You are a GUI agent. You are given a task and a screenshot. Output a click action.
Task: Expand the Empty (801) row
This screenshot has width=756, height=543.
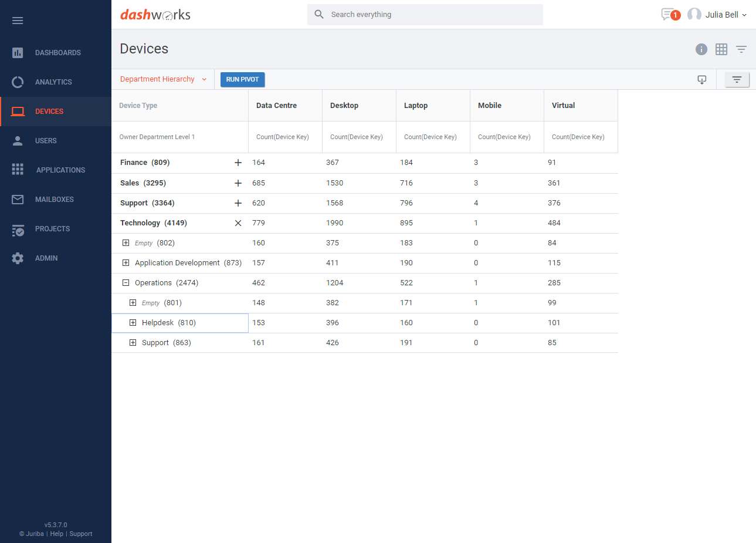pyautogui.click(x=133, y=302)
